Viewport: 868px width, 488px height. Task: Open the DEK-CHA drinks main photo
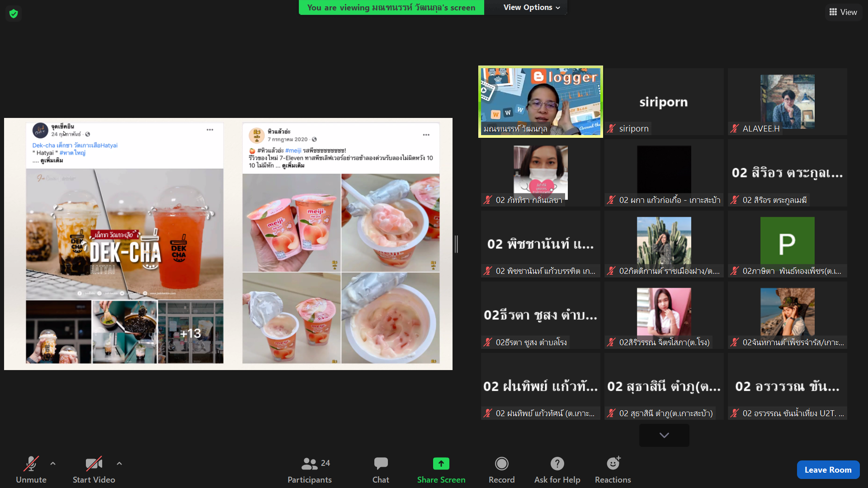click(124, 234)
